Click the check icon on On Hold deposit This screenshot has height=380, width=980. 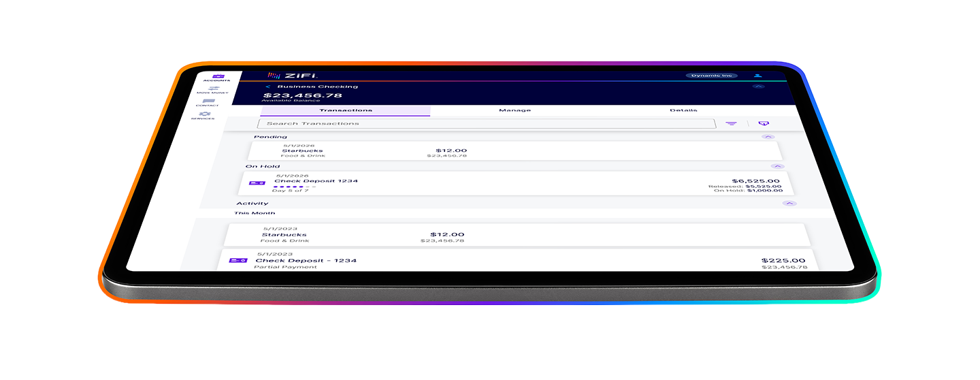(257, 183)
